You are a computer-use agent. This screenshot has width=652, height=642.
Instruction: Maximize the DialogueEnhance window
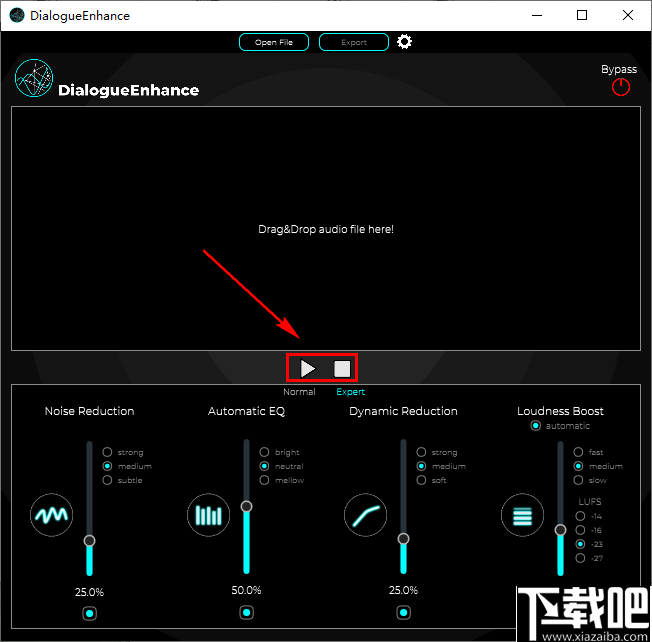click(582, 15)
